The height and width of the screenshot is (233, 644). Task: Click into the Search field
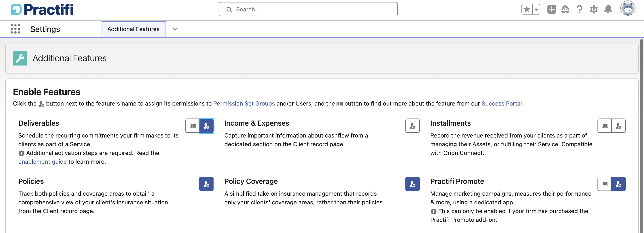(x=308, y=9)
